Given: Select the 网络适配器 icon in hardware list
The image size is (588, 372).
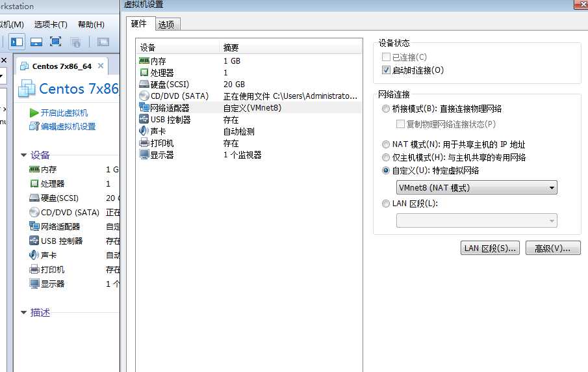Looking at the screenshot, I should [144, 107].
